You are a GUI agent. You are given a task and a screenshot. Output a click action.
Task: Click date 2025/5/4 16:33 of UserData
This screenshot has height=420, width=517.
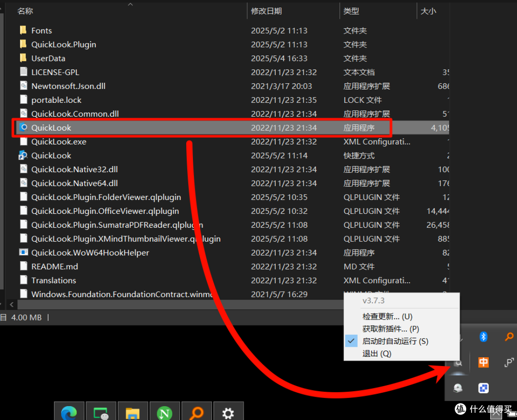pos(279,58)
